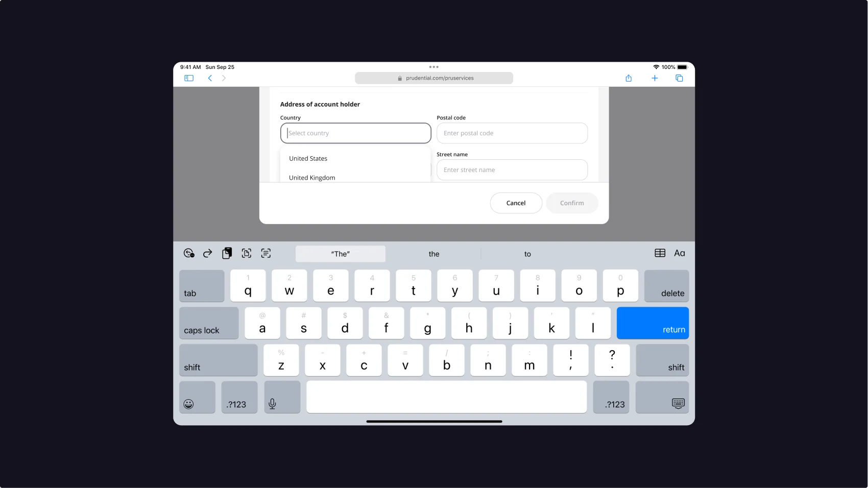Focus the Country select field
The width and height of the screenshot is (868, 488).
click(x=356, y=133)
